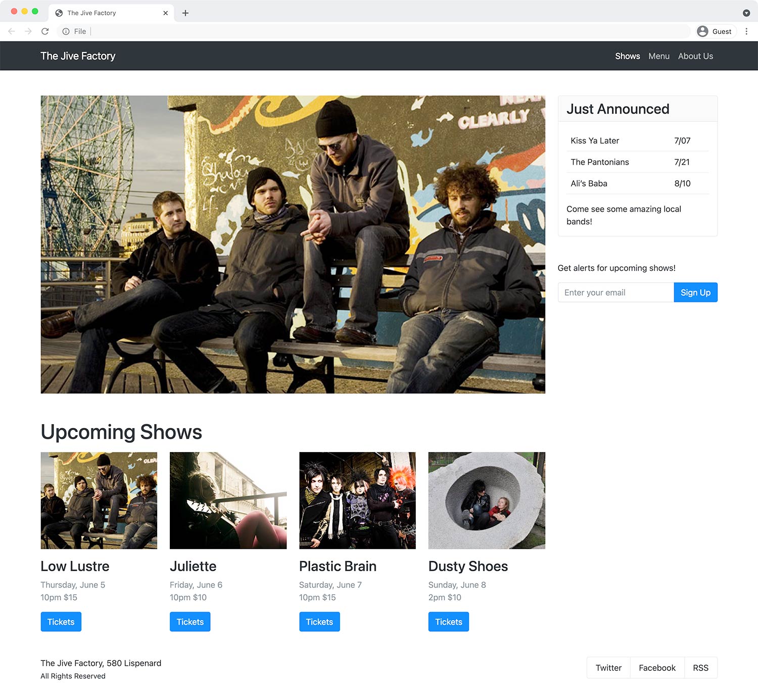Select Menu in the site navigation
Viewport: 758px width, 700px height.
coord(658,56)
